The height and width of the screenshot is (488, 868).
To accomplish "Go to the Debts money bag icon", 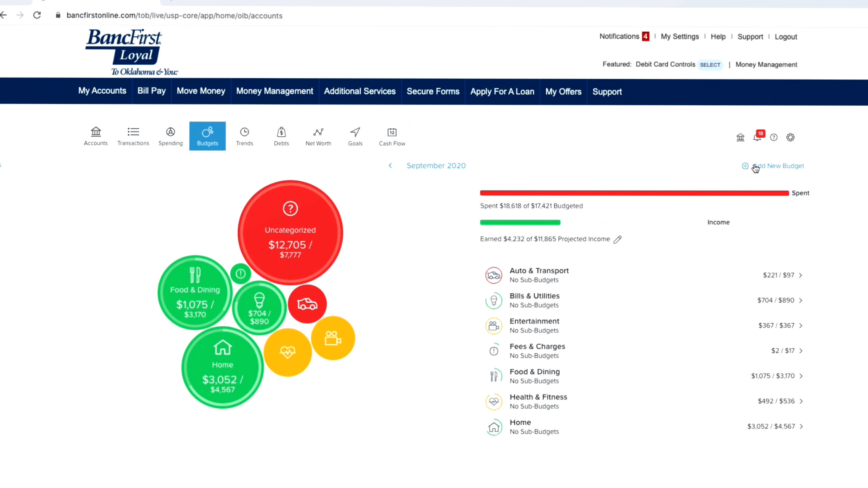I will point(281,136).
